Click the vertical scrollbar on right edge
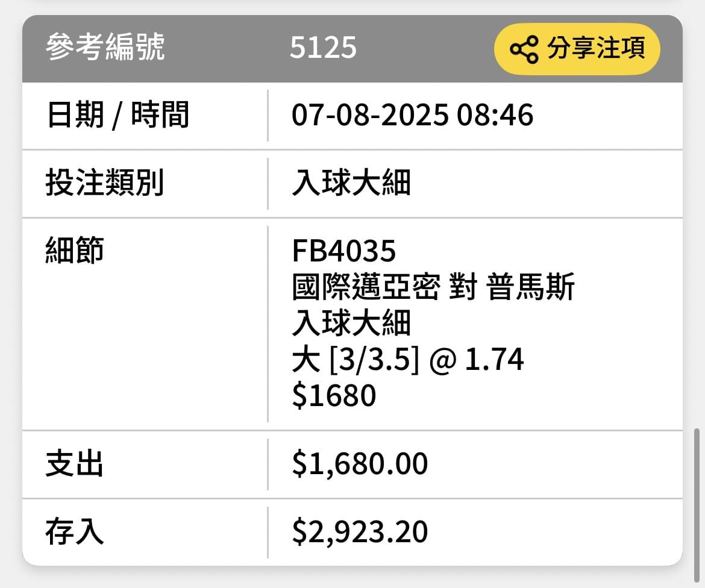Viewport: 705px width, 588px height. (x=697, y=505)
